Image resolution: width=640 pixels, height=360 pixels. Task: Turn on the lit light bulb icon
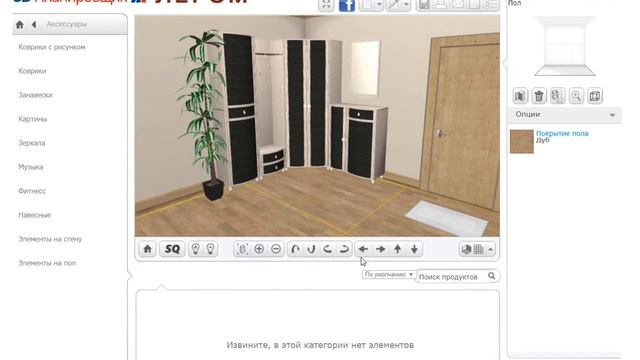tap(196, 249)
